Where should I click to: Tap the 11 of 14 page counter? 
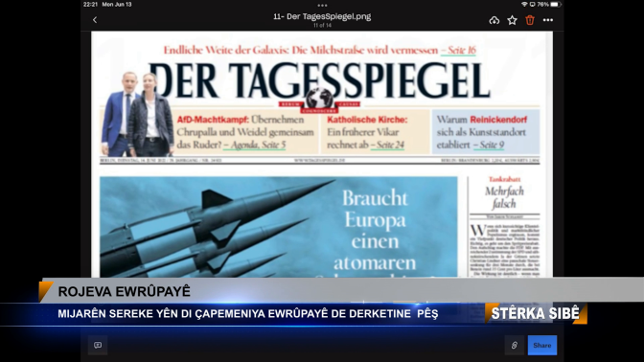[x=322, y=26]
